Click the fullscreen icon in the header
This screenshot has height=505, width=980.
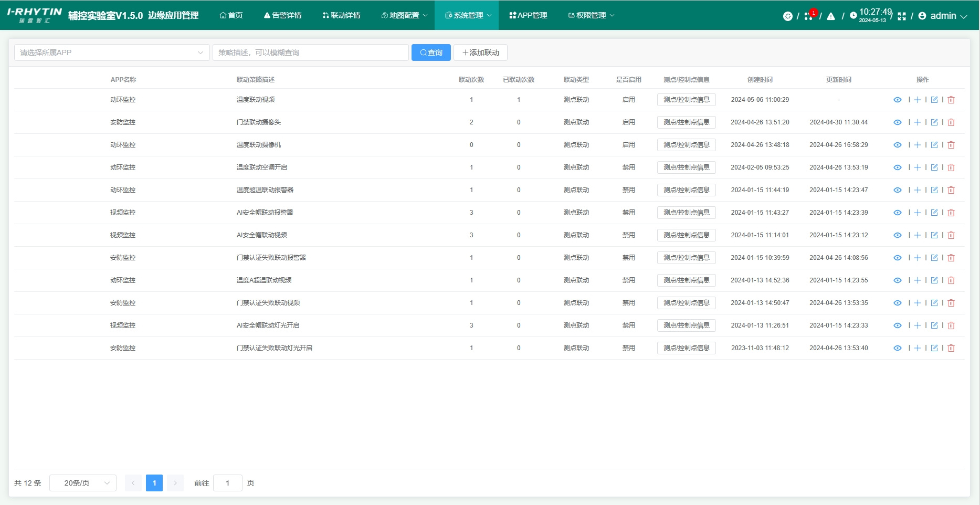coord(902,16)
